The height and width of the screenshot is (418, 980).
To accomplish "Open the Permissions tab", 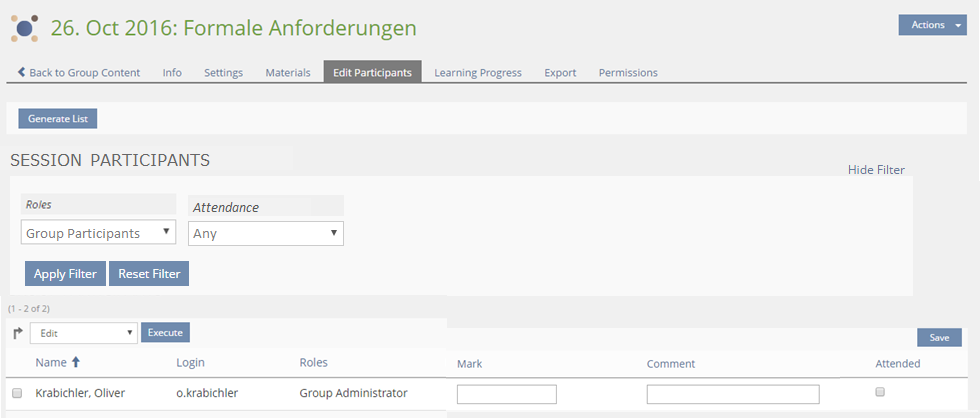I will coord(628,72).
